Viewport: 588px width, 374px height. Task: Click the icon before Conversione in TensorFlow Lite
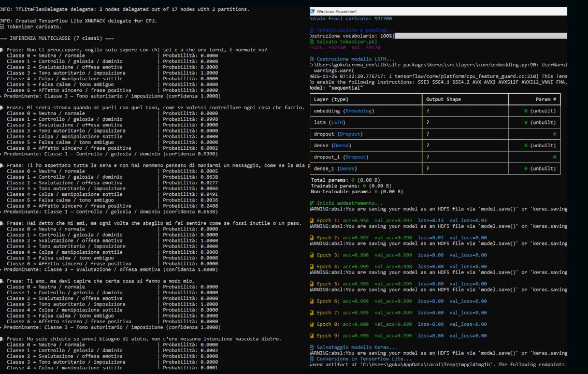coord(311,358)
